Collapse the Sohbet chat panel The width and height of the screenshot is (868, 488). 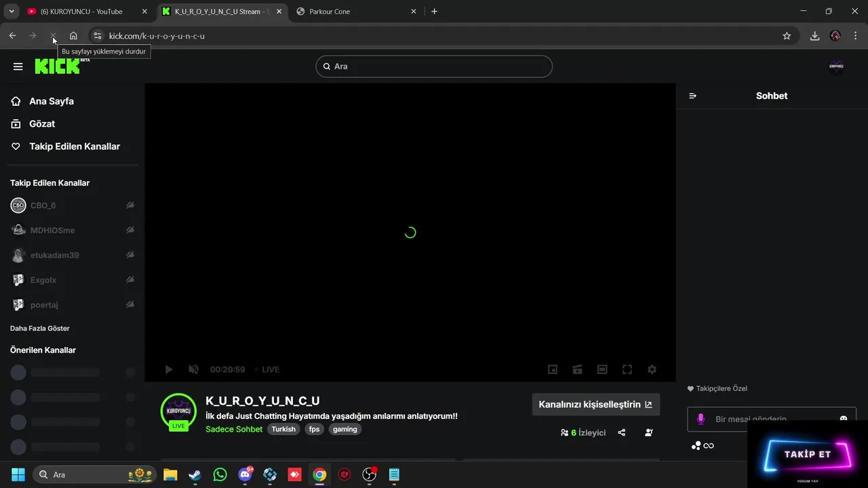[692, 96]
